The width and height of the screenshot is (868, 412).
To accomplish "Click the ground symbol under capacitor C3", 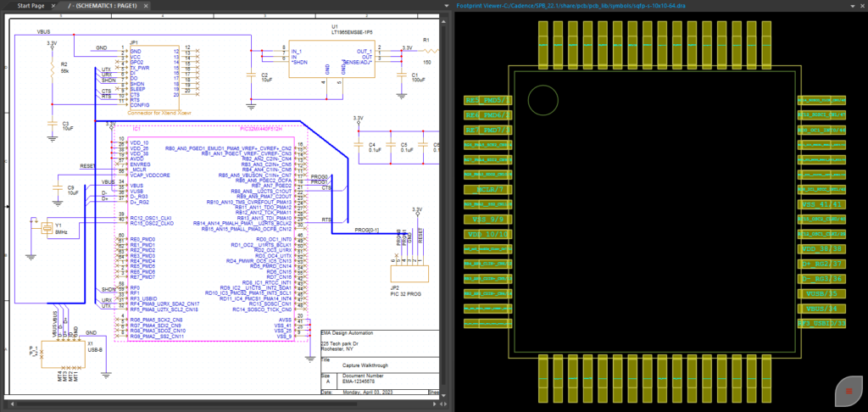I will 53,139.
